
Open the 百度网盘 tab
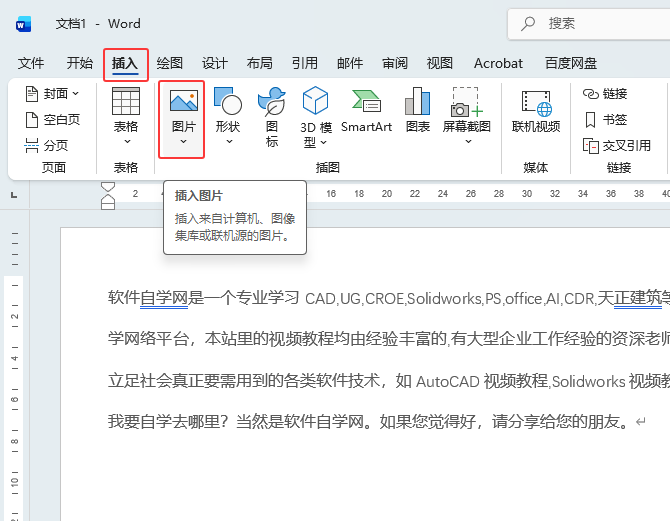coord(571,63)
